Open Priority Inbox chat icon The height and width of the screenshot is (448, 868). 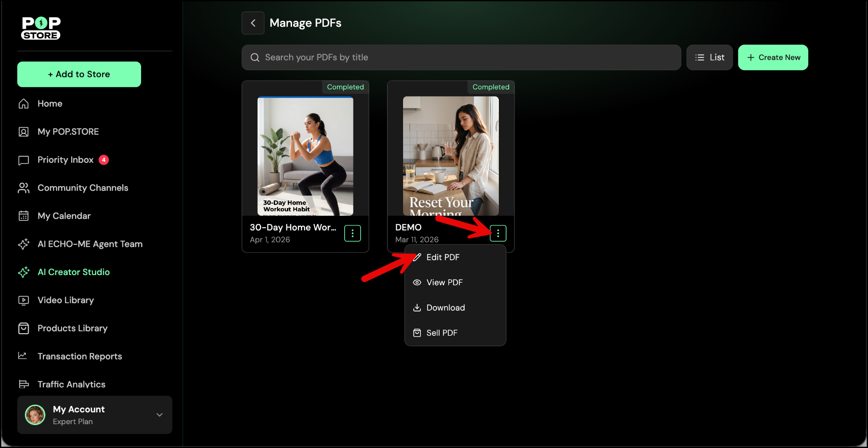[24, 160]
